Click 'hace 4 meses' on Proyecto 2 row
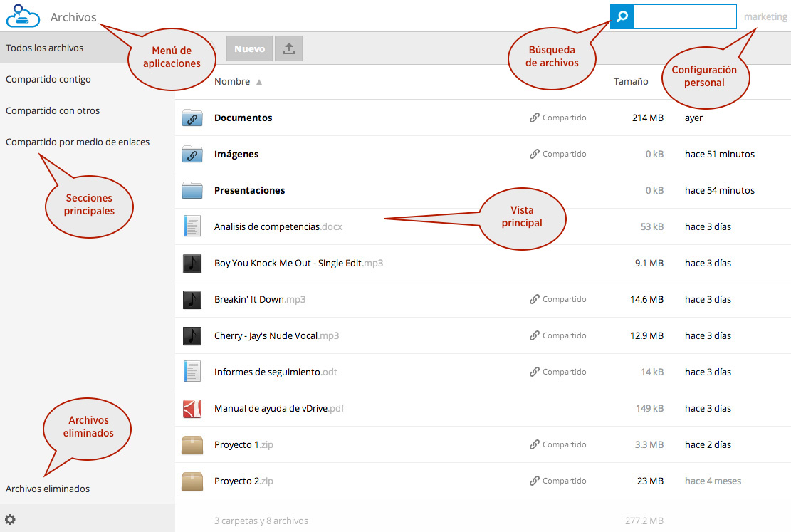791x532 pixels. [x=713, y=481]
